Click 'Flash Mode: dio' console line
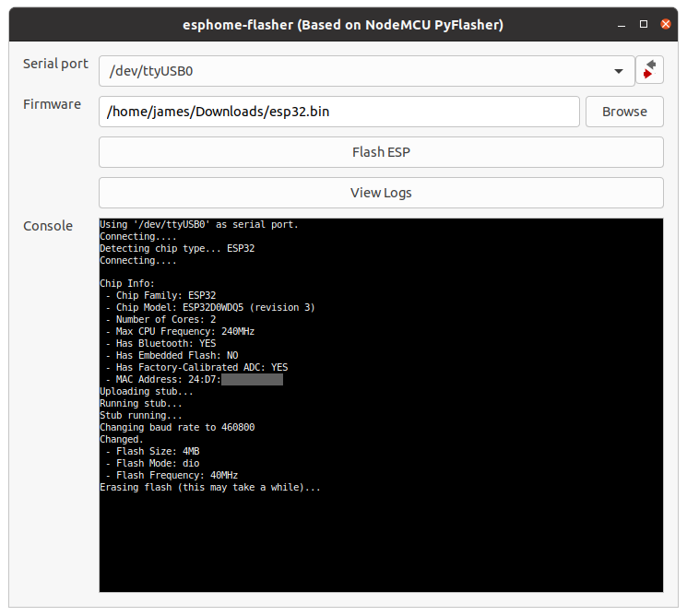 pyautogui.click(x=152, y=464)
